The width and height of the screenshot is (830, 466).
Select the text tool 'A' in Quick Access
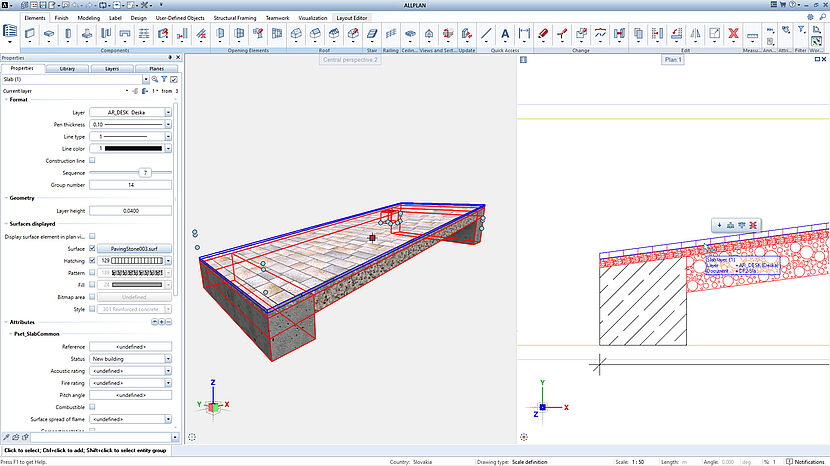tap(504, 33)
